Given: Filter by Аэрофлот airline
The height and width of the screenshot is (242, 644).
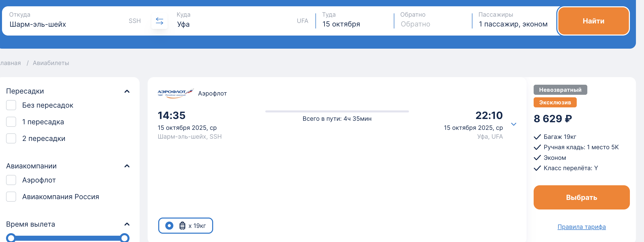Looking at the screenshot, I should tap(11, 180).
